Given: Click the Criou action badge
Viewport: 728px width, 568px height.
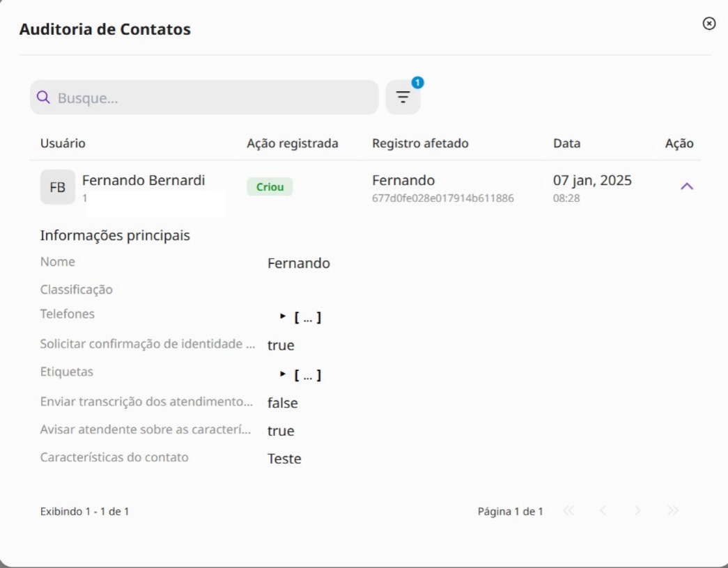Looking at the screenshot, I should [x=270, y=187].
